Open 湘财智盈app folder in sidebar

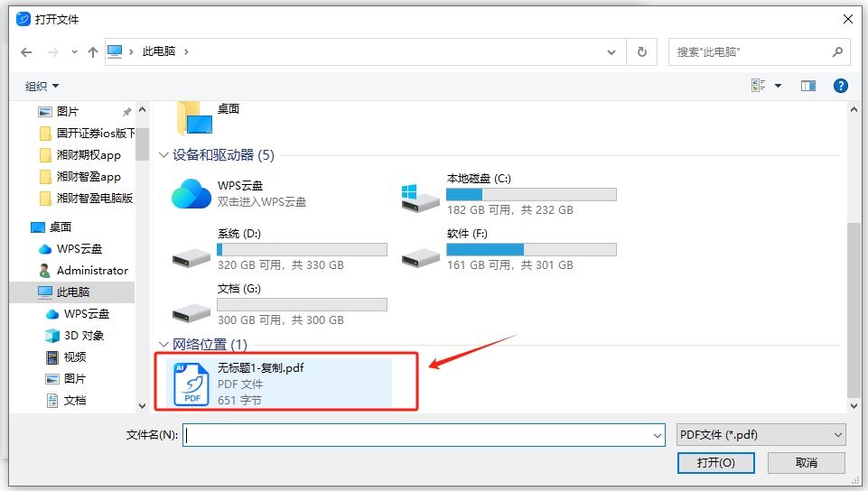point(80,177)
